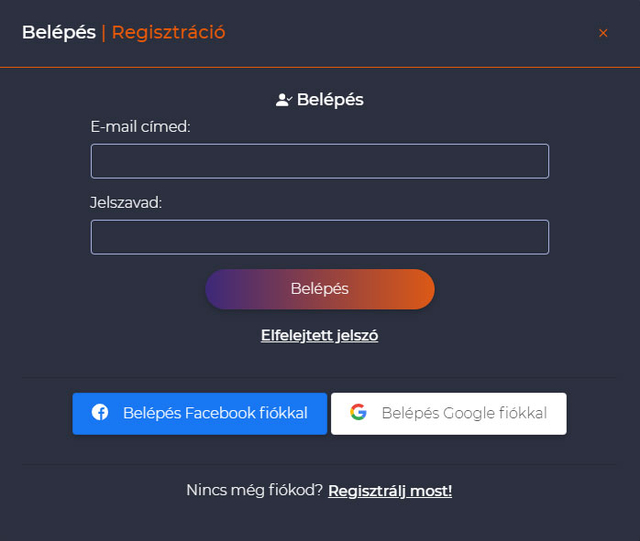The image size is (640, 541).
Task: Follow the Regisztrálj most! link
Action: click(390, 491)
